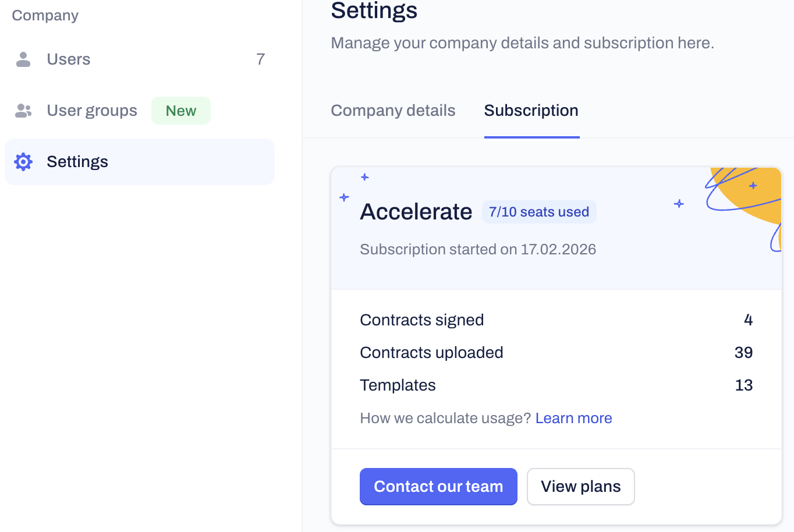Click the Users person icon
Image resolution: width=794 pixels, height=532 pixels.
[x=23, y=59]
